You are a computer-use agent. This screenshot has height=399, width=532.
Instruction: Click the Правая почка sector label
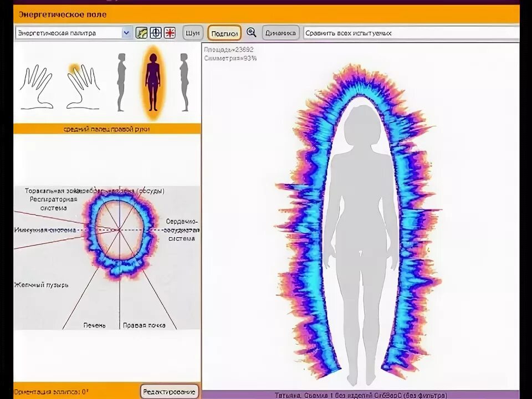point(144,325)
